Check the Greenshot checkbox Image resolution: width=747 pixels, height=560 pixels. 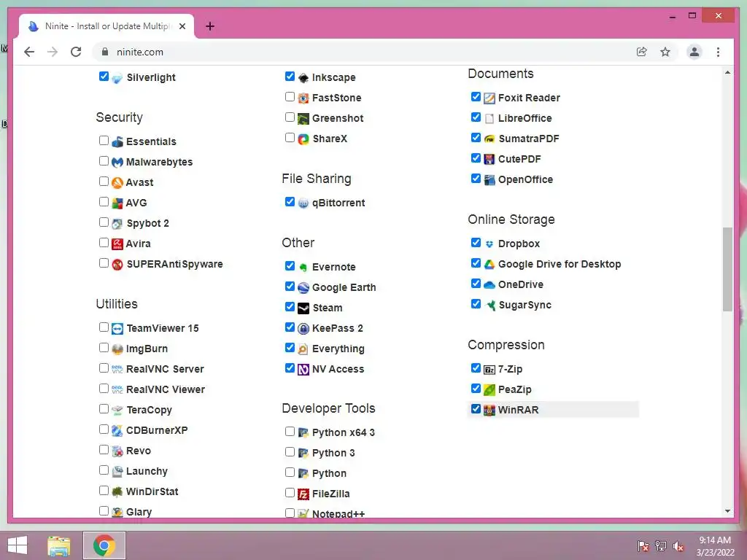pos(290,117)
